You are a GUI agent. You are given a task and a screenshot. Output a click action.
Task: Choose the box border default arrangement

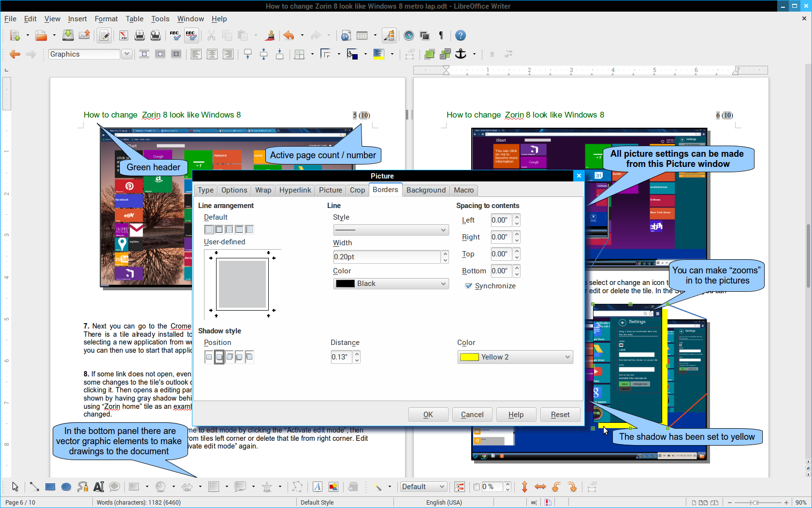[x=219, y=229]
